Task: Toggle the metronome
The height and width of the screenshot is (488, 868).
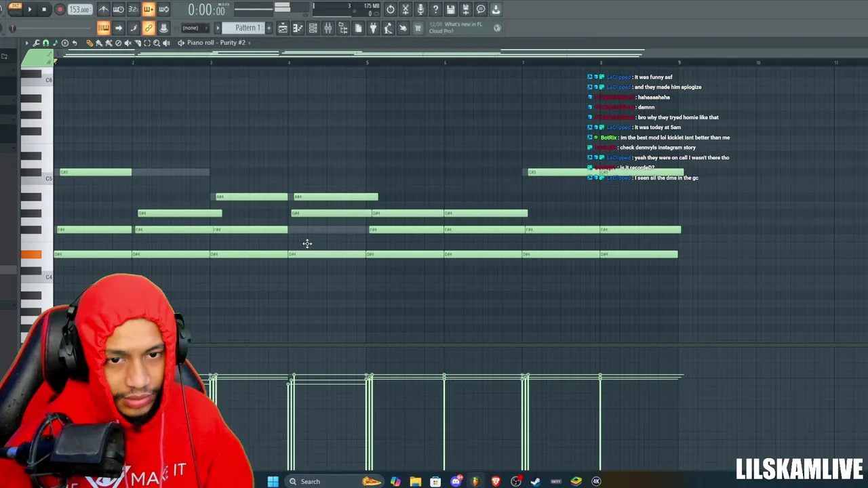Action: pos(103,9)
